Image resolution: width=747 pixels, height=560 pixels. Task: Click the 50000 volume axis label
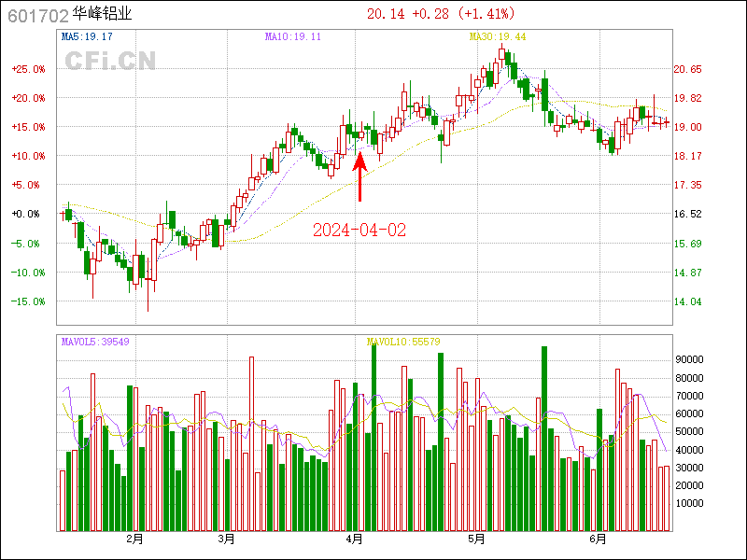click(x=690, y=432)
